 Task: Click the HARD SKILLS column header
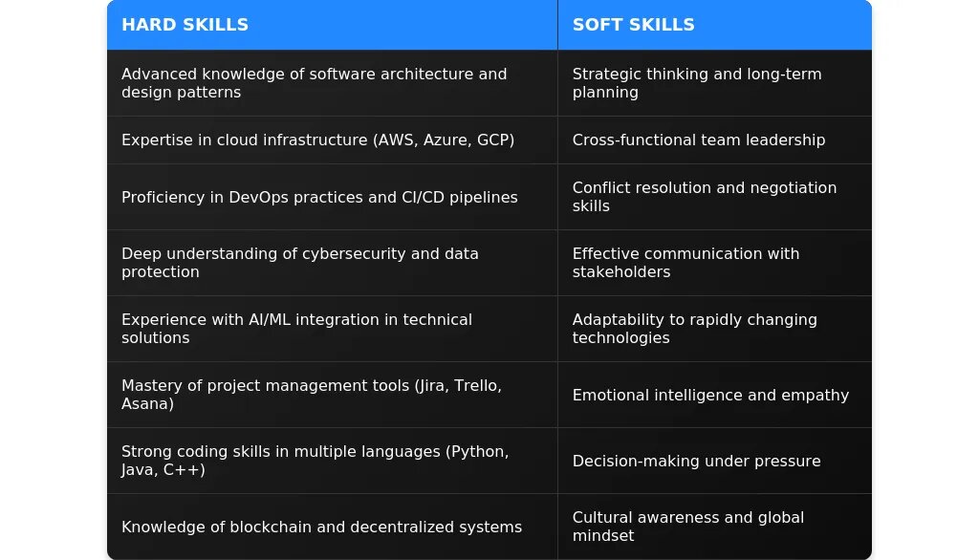pos(332,25)
